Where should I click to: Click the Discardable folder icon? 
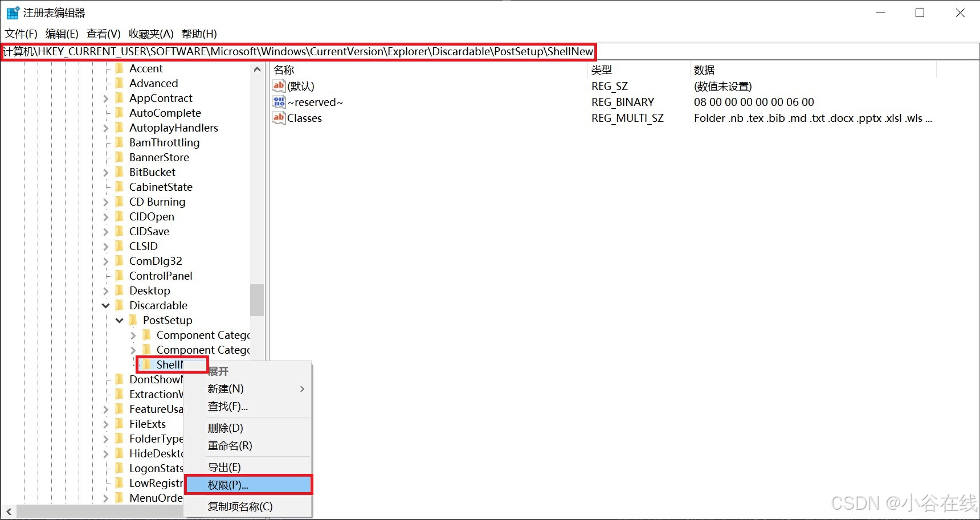click(120, 305)
